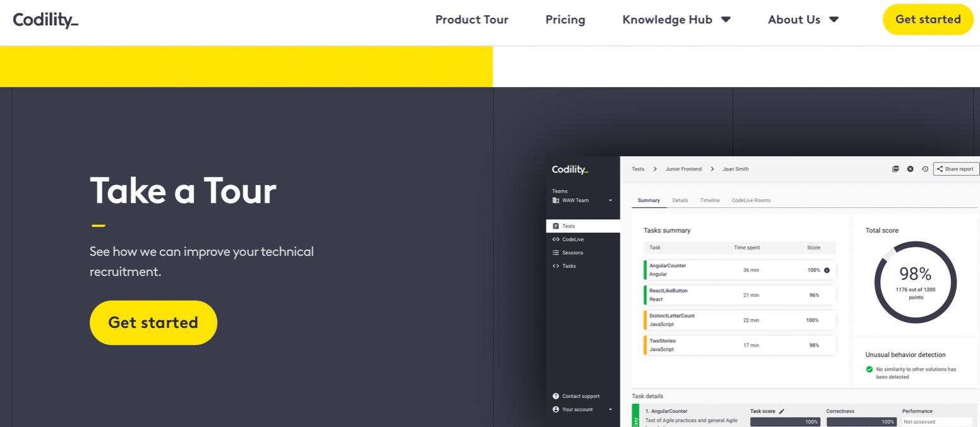
Task: Click the Total score donut progress ring
Action: tap(916, 282)
